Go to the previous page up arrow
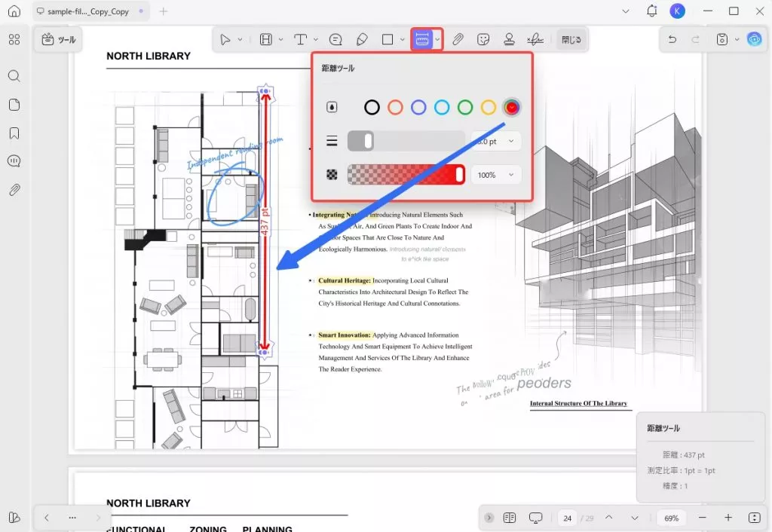 609,518
